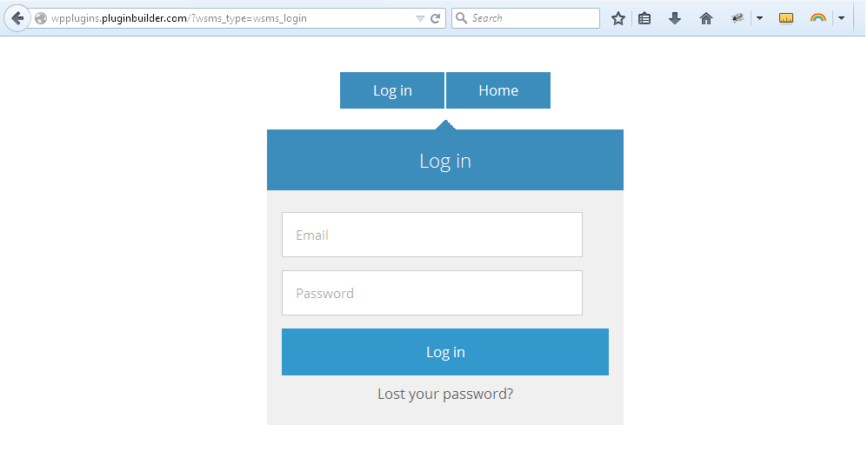868x471 pixels.
Task: Expand the dropdown arrow beside the rainbow icon
Action: pos(841,18)
